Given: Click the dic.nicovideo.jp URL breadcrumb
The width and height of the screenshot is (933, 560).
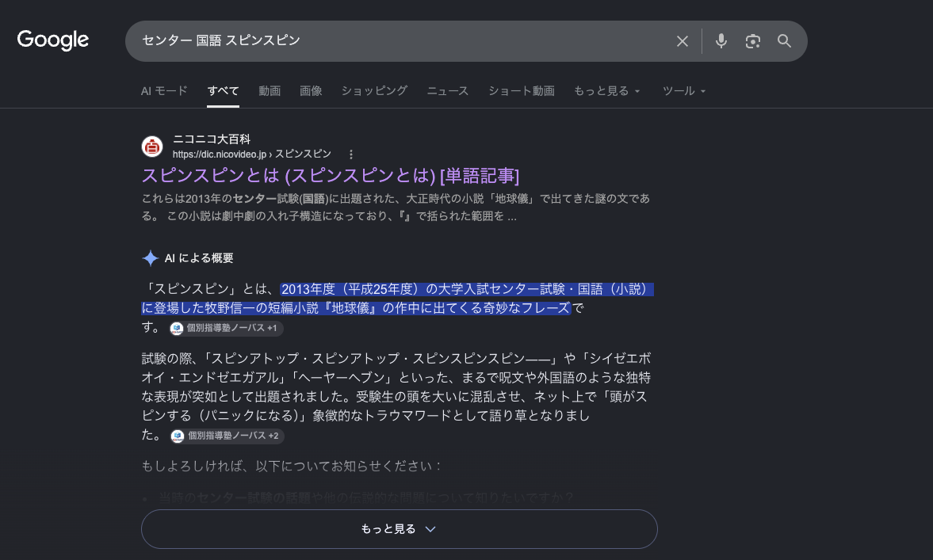Looking at the screenshot, I should [x=252, y=154].
